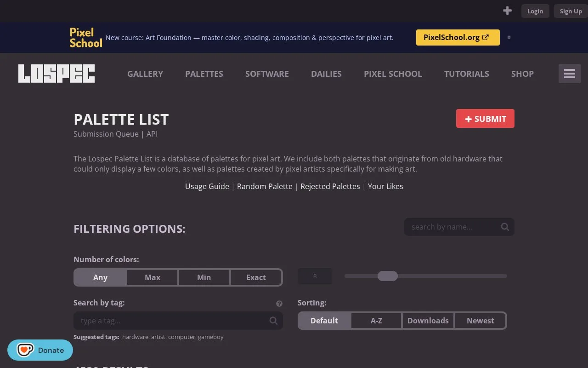Open the Rejected Palettes link
Image resolution: width=588 pixels, height=368 pixels.
[330, 186]
